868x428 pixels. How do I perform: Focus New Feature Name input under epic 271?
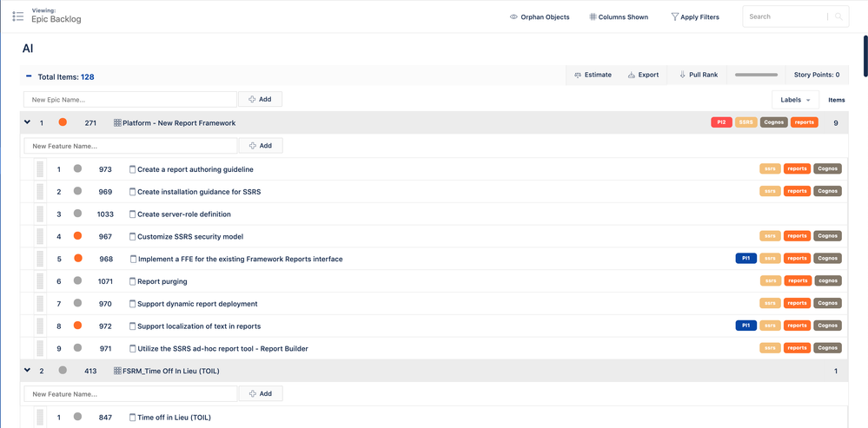[x=130, y=146]
